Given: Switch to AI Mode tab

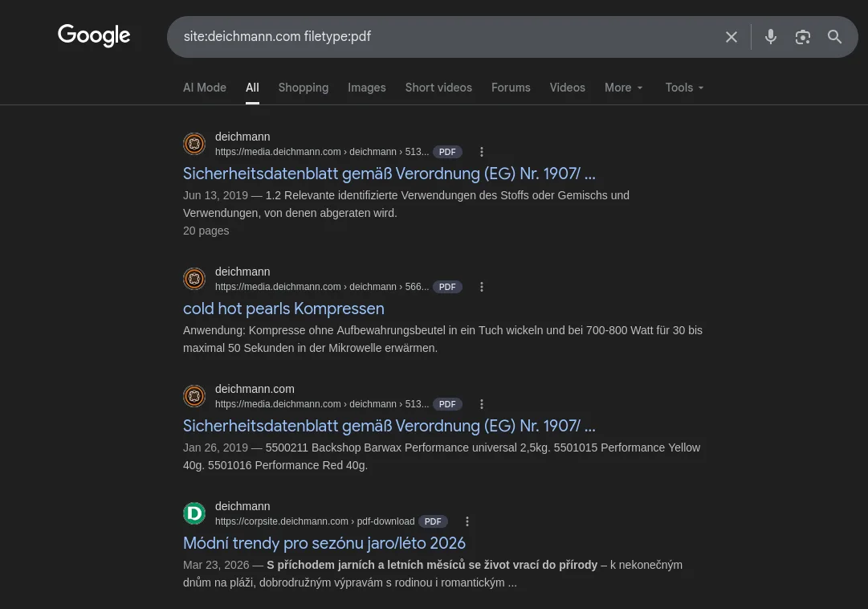Looking at the screenshot, I should pos(204,88).
